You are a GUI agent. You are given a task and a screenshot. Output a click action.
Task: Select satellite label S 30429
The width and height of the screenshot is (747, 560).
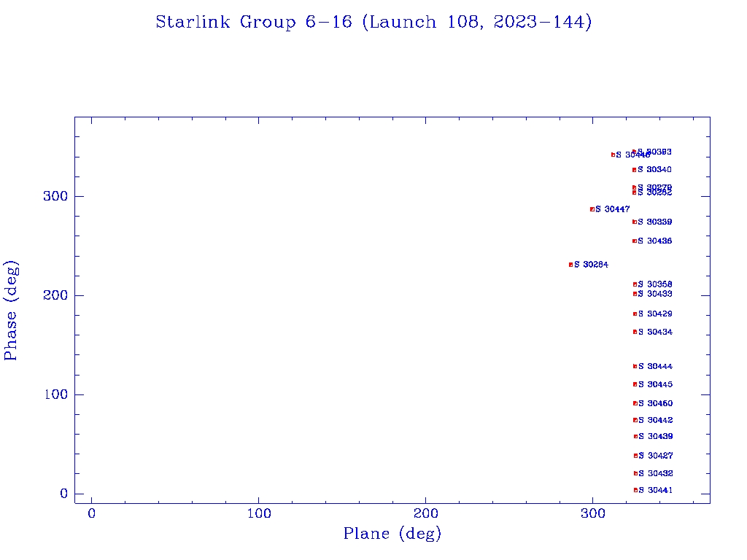(x=655, y=314)
